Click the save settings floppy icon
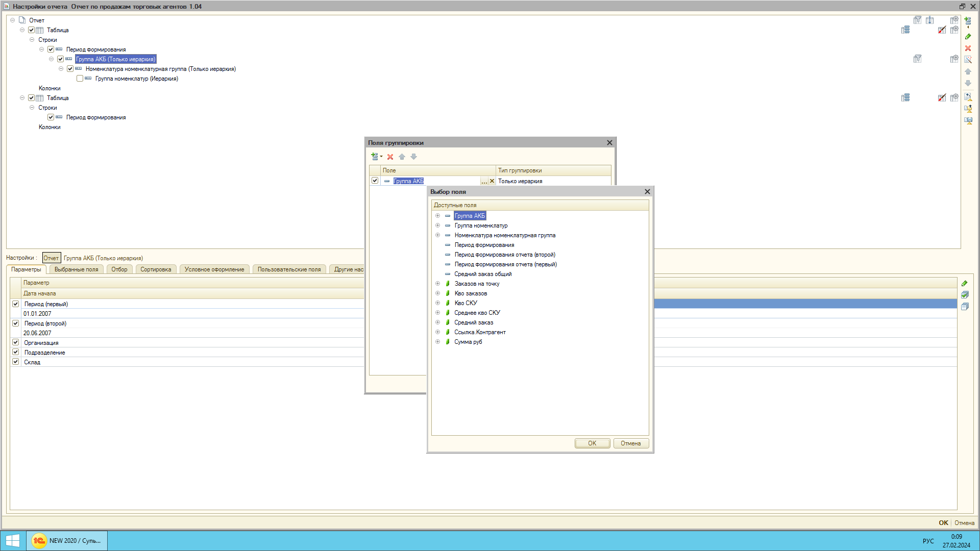This screenshot has height=551, width=980. pos(968,121)
